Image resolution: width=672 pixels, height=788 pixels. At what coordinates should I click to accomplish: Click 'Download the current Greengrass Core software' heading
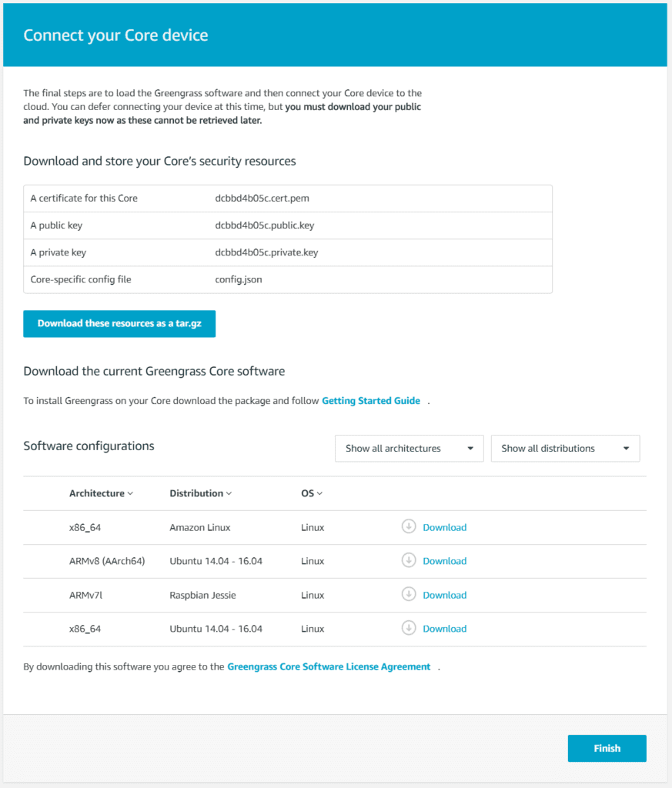154,371
